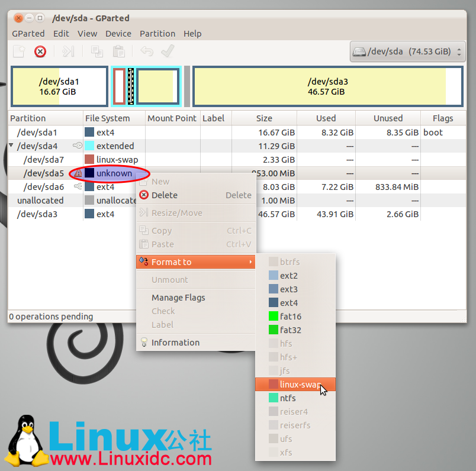
Task: Click the Paste partition toolbar icon
Action: pos(119,51)
